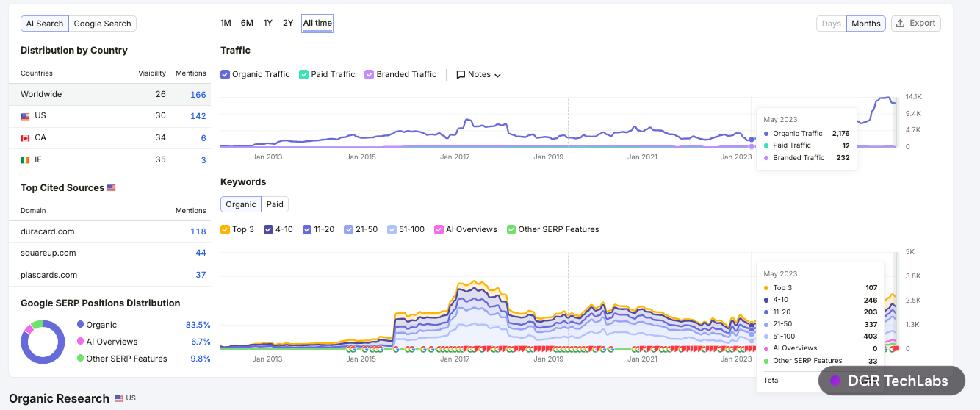Toggle the 11-20 keywords checkbox
This screenshot has width=980, height=410.
pos(307,229)
